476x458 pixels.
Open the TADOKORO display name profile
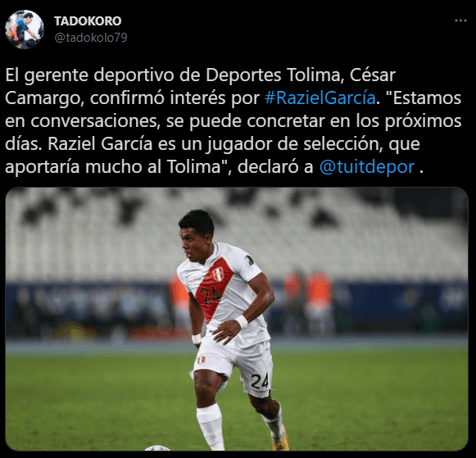[x=88, y=21]
